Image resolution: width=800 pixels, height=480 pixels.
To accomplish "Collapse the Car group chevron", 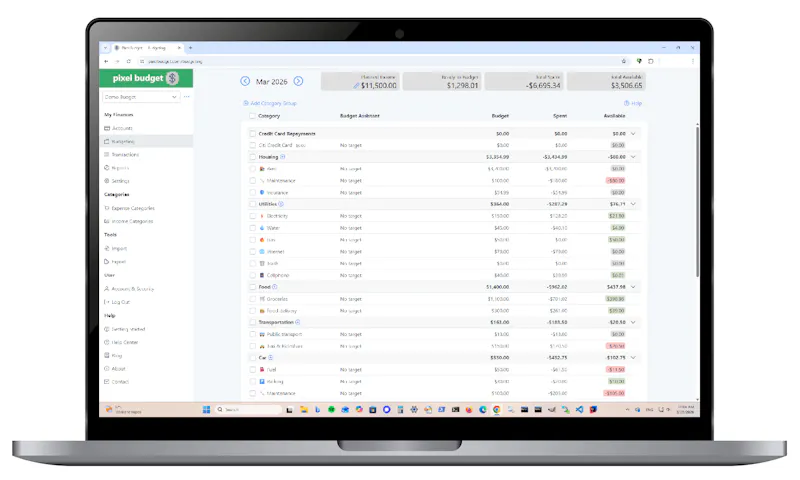I will tap(633, 358).
